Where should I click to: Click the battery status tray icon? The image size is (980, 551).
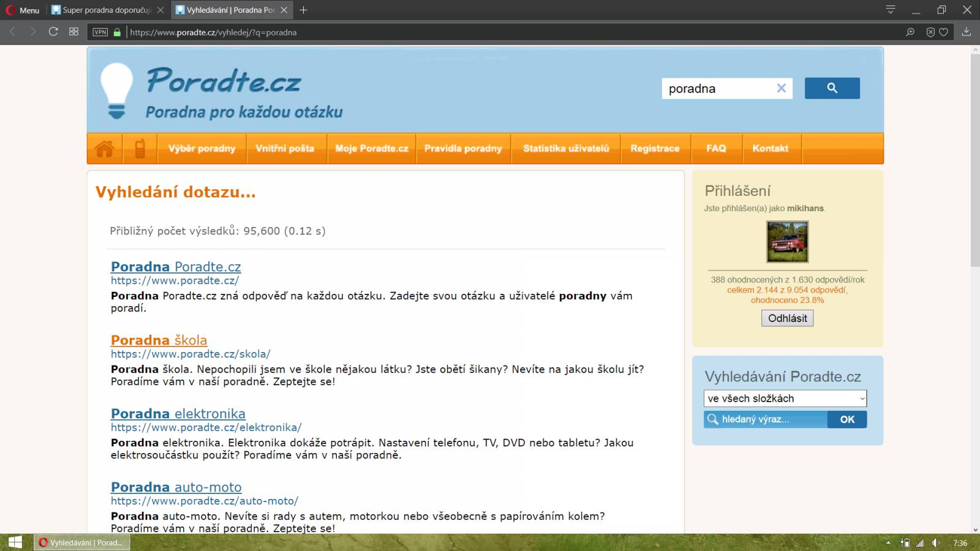pos(905,543)
